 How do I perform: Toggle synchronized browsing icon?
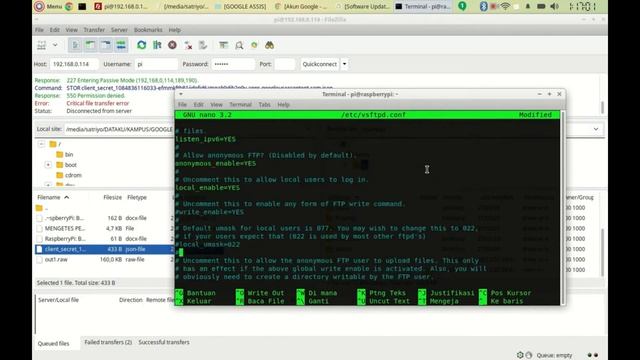coord(254,45)
